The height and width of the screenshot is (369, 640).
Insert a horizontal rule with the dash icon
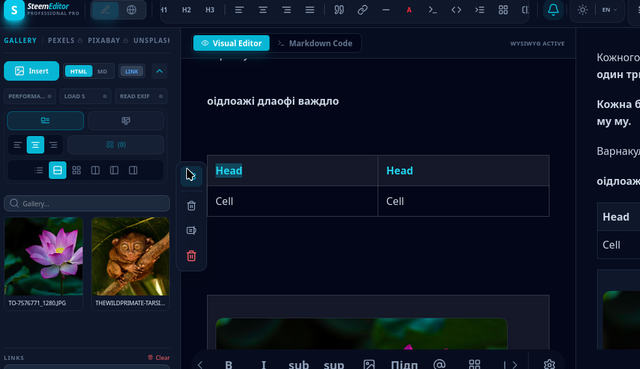[x=386, y=10]
